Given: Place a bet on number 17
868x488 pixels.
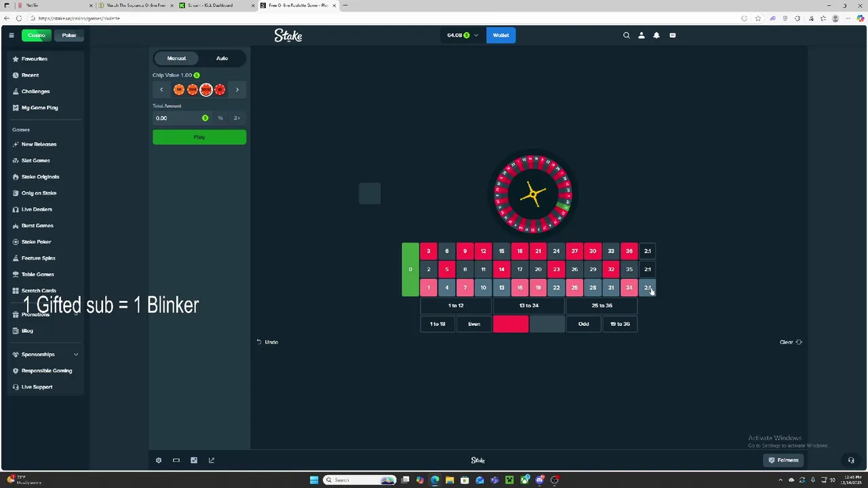Looking at the screenshot, I should [520, 270].
